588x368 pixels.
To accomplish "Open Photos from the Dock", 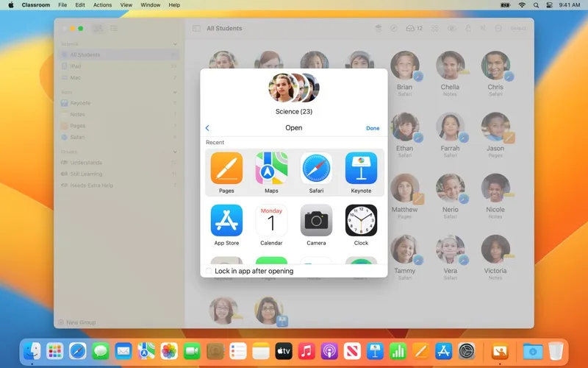I will (x=169, y=352).
